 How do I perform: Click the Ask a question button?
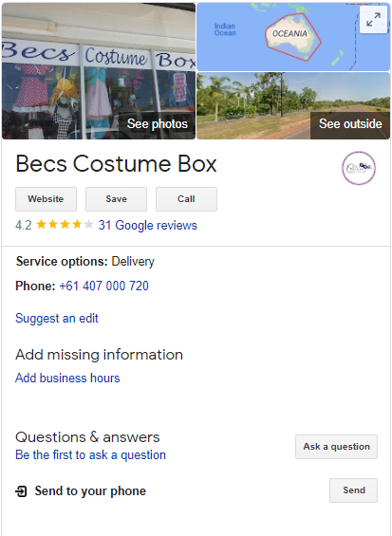(337, 447)
